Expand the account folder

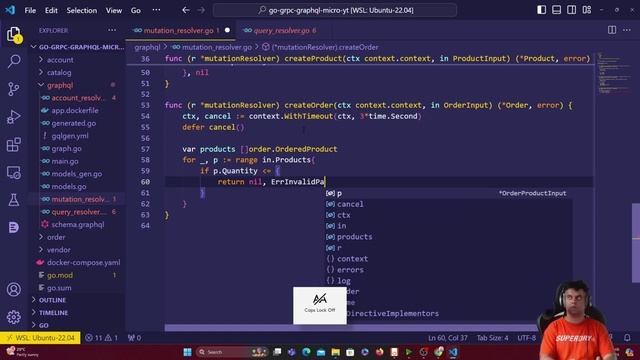click(x=60, y=60)
